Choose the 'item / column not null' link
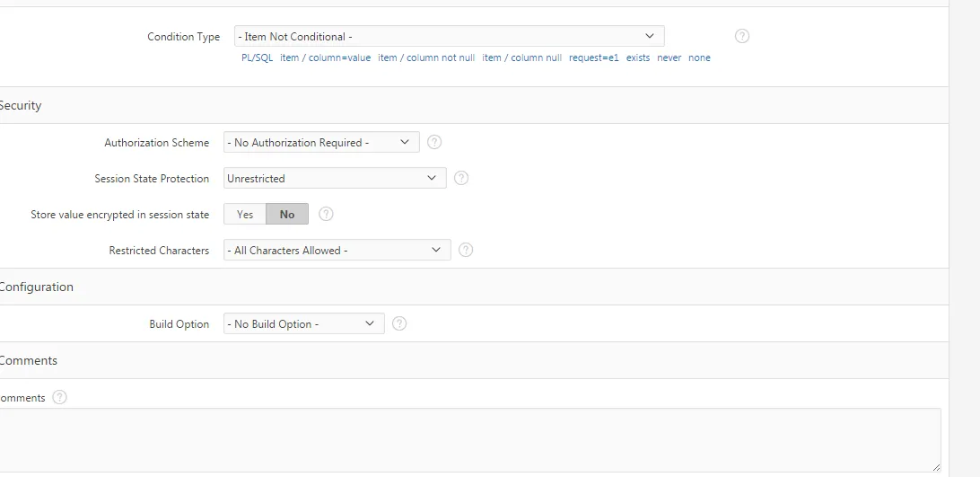Viewport: 980px width, 477px height. click(426, 57)
